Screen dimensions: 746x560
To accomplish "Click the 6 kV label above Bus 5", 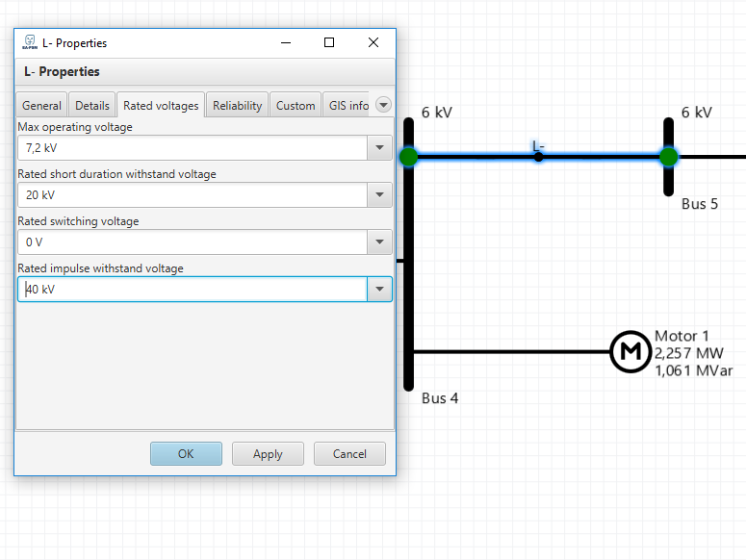I will (x=697, y=113).
